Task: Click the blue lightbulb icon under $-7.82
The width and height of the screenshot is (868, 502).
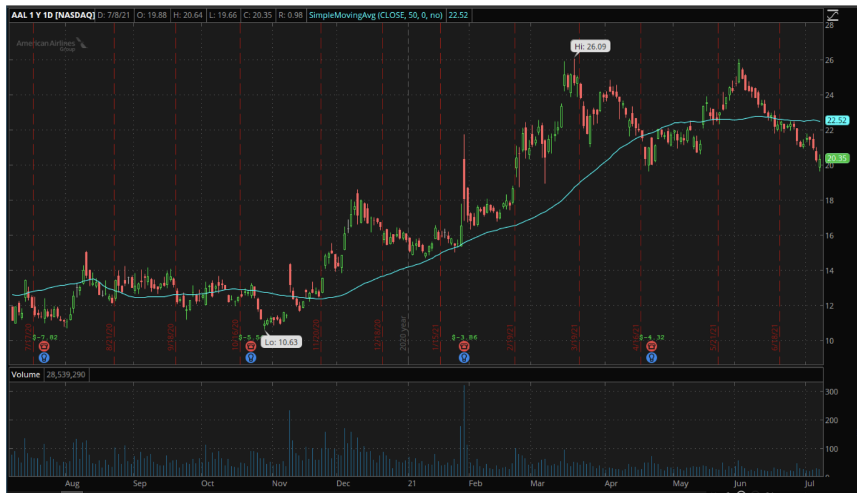Action: tap(44, 358)
